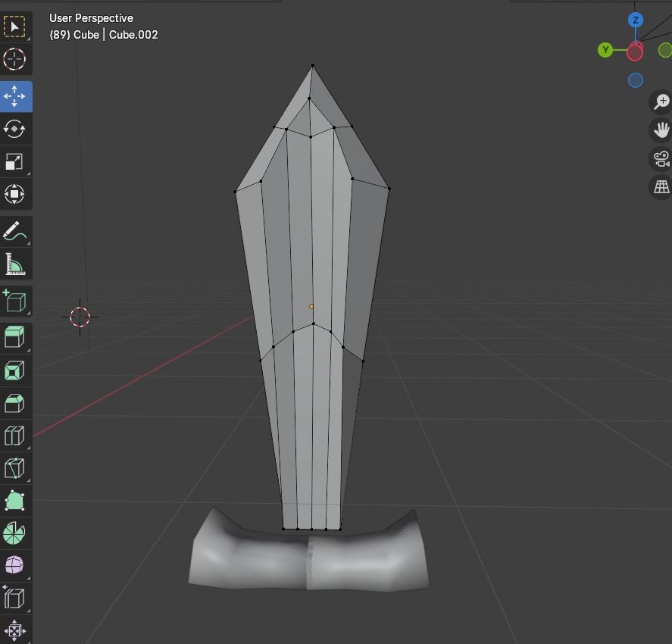Select the Add Cube tool
Screen dimensions: 672x644
pos(15,301)
